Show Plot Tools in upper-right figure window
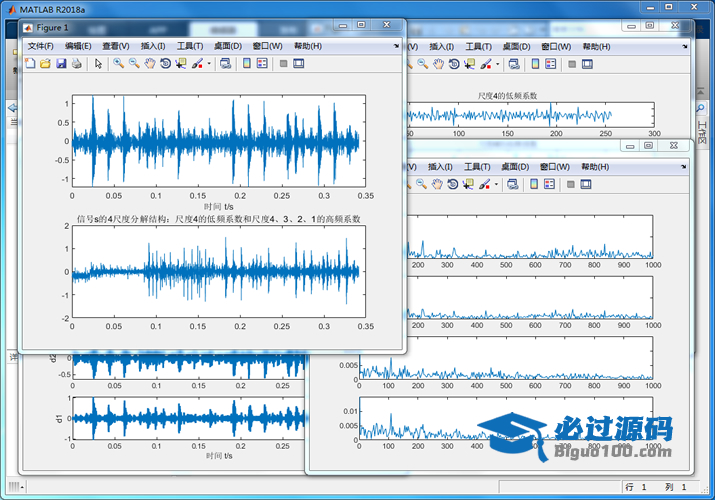This screenshot has height=500, width=715. [x=587, y=64]
